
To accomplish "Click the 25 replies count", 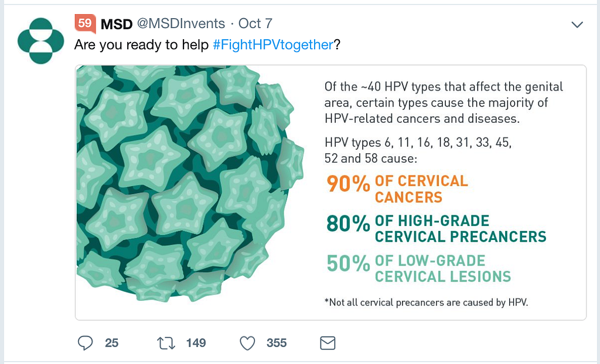I will point(111,343).
